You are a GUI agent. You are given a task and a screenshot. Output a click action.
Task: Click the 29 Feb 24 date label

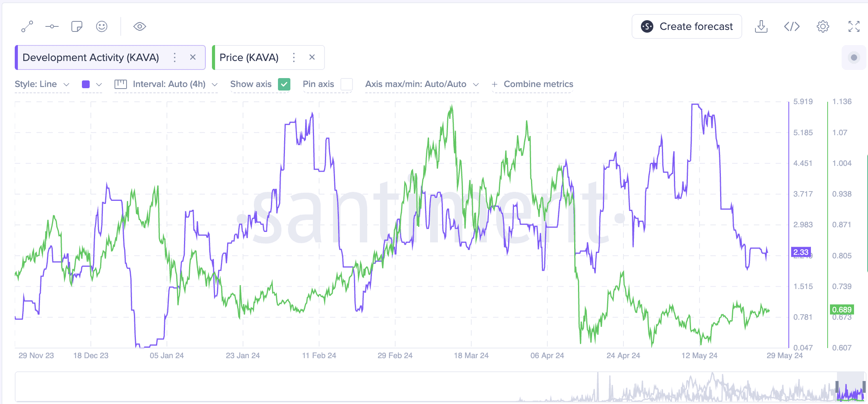[x=395, y=355]
